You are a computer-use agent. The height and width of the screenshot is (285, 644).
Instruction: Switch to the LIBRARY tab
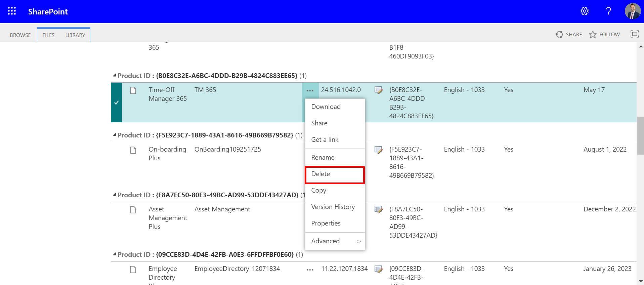click(x=75, y=35)
